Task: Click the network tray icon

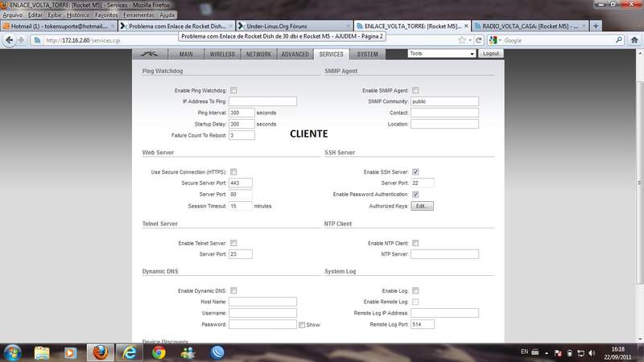Action: tap(580, 353)
